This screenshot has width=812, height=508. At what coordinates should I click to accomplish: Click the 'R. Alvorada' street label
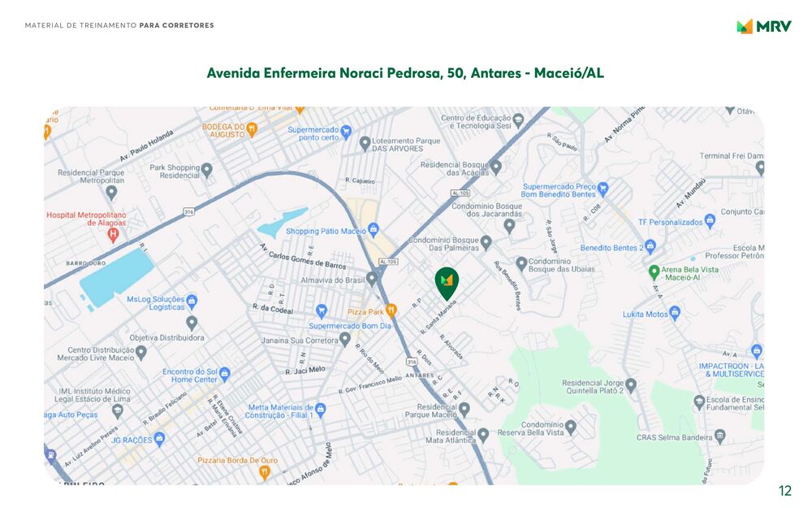(451, 347)
